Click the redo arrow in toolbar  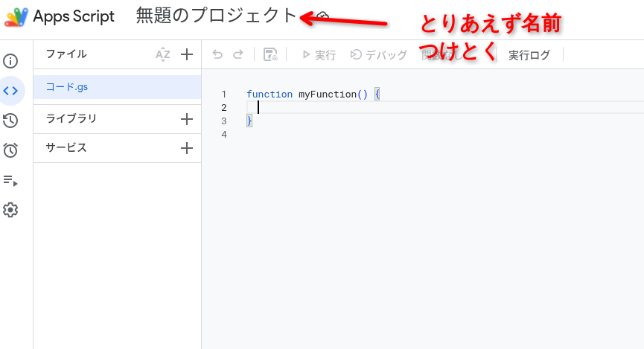(x=238, y=54)
